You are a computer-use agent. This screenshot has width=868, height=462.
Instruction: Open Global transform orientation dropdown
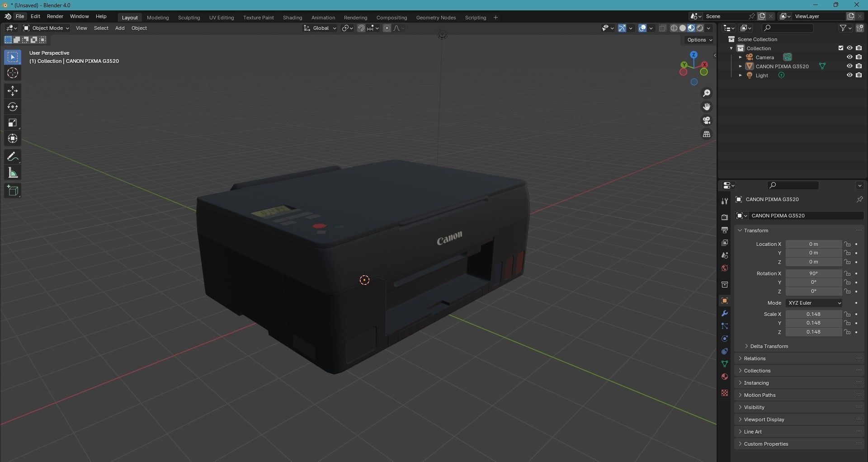[x=320, y=28]
